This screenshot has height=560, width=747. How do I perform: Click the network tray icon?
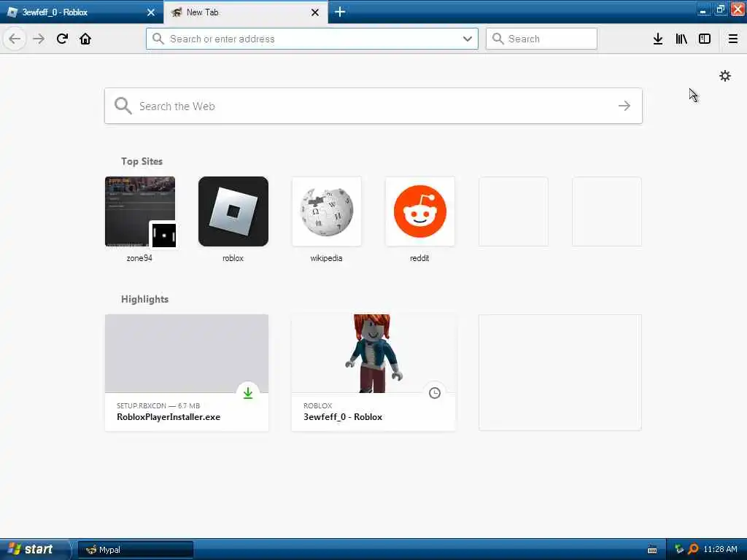[679, 549]
